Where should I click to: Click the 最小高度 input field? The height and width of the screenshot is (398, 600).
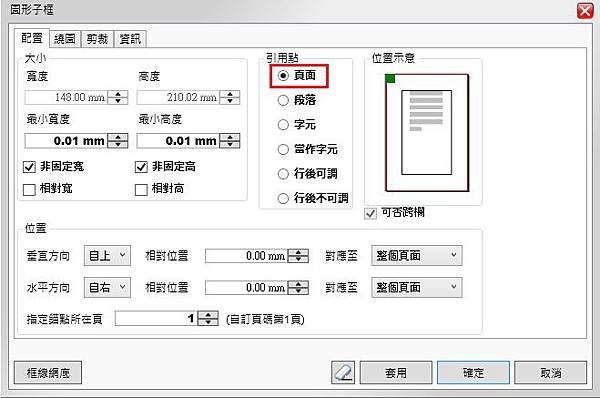178,141
